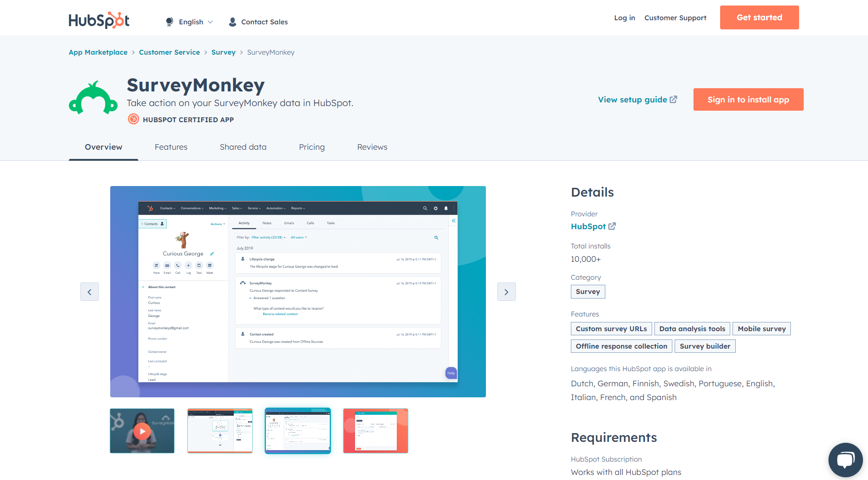Click Sign in to install app
This screenshot has height=480, width=868.
[748, 100]
